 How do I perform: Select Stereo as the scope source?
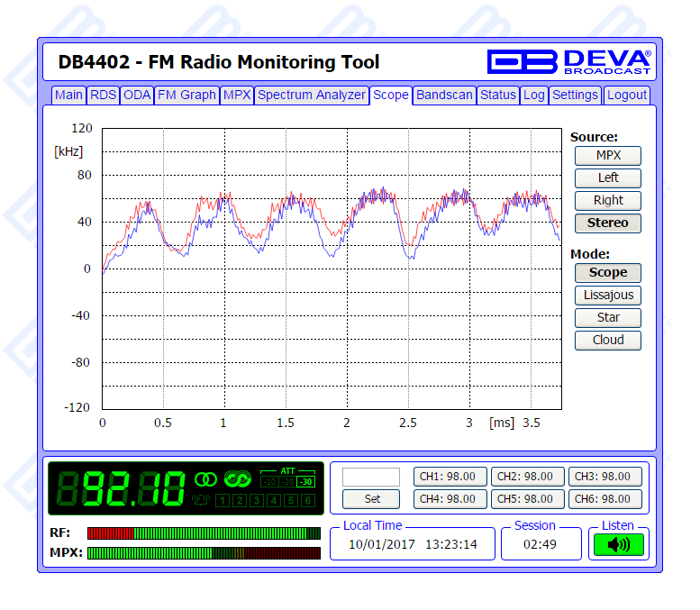(x=607, y=223)
